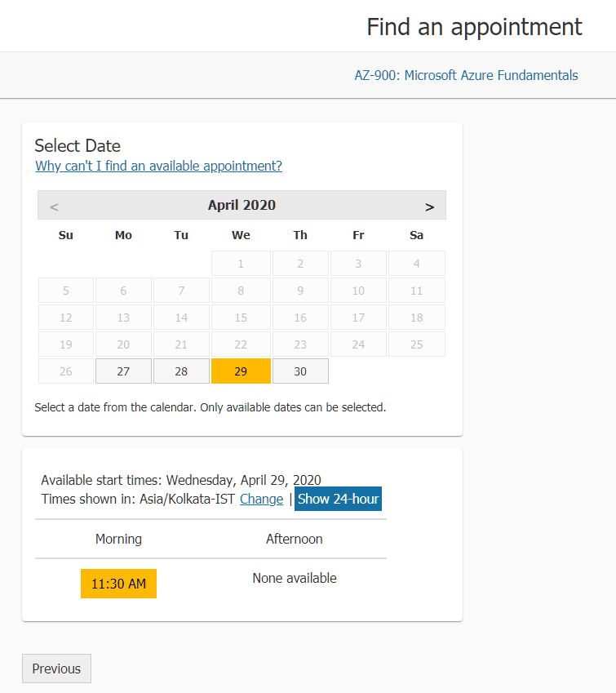Viewport: 616px width, 693px height.
Task: Click disabled date 26 in calendar
Action: pos(66,371)
